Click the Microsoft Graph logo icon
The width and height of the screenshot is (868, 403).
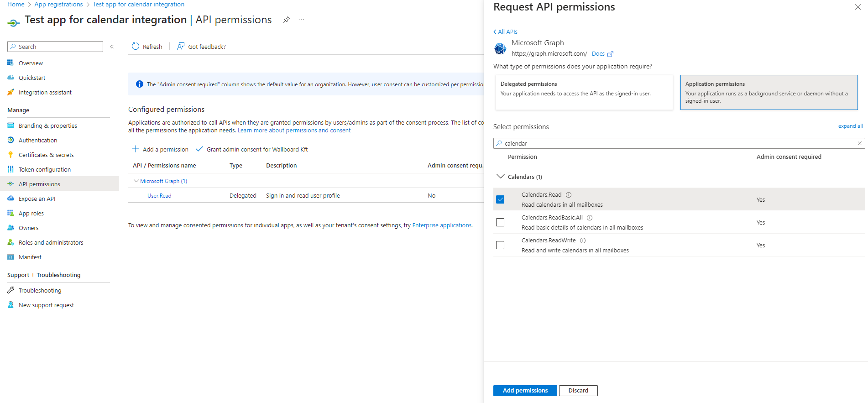pos(500,48)
